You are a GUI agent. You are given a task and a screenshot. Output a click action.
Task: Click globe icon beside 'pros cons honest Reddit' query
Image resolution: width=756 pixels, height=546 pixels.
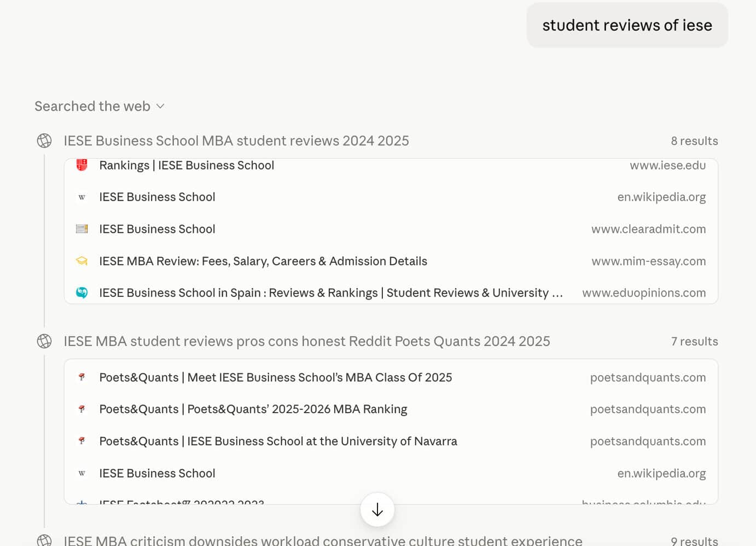click(44, 341)
